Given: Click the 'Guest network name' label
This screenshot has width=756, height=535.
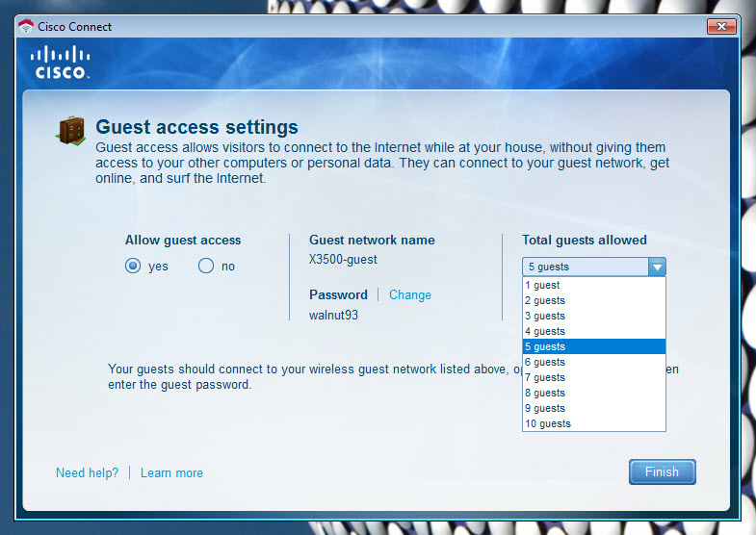Looking at the screenshot, I should [x=372, y=240].
